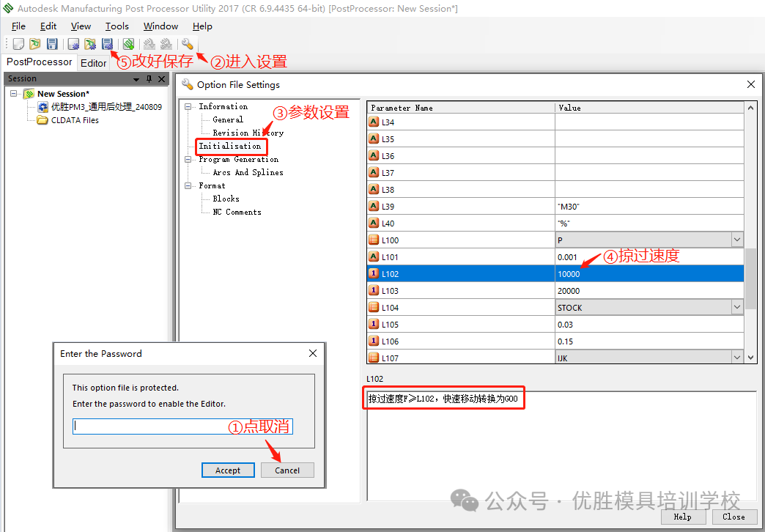Click the number icon on row L106

point(374,341)
